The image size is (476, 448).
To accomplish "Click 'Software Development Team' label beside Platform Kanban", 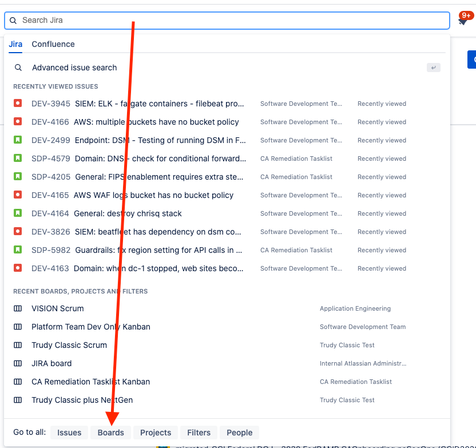I will coord(363,327).
